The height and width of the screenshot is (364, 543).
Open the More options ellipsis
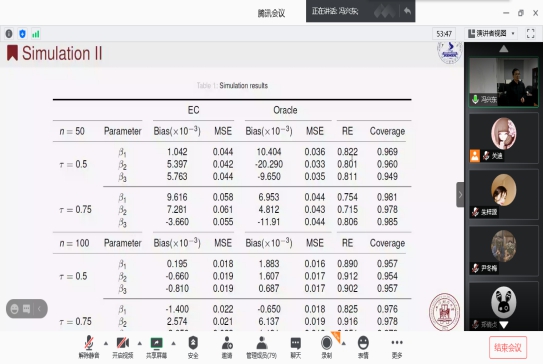pos(397,347)
